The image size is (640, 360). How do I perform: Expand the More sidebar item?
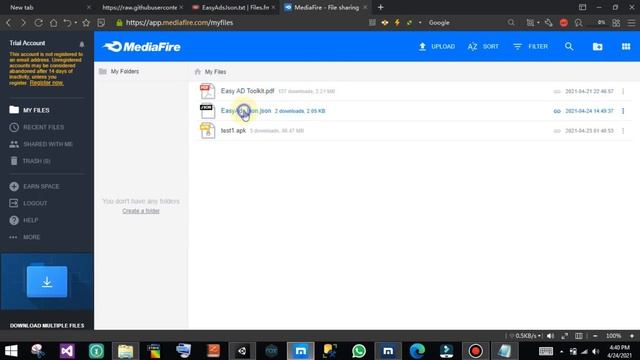[24, 237]
